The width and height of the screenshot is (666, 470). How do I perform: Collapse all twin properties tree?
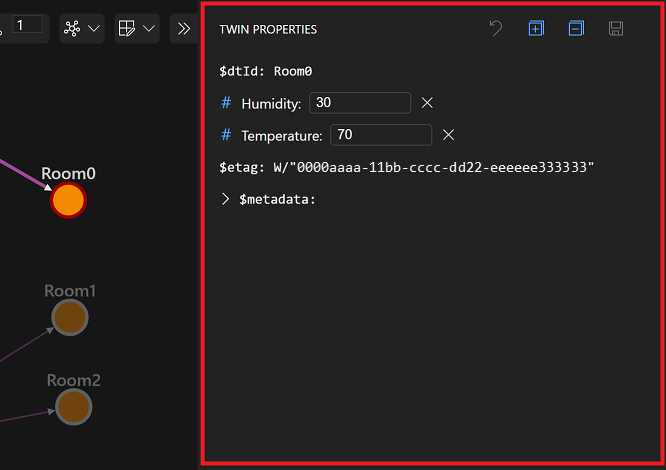[x=576, y=28]
